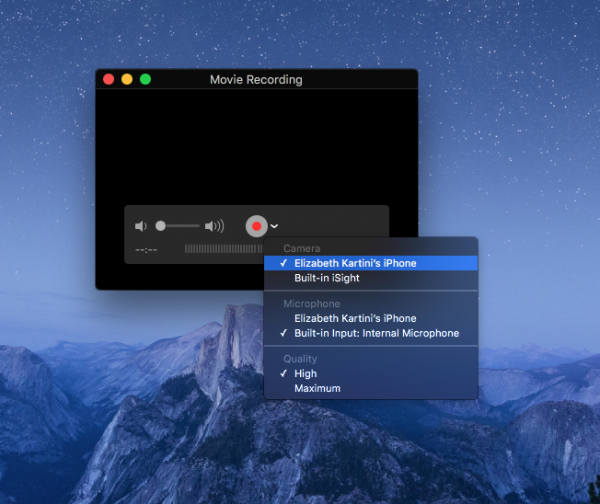Screen dimensions: 600x504
Task: Click the Quality section header in menu
Action: [300, 359]
